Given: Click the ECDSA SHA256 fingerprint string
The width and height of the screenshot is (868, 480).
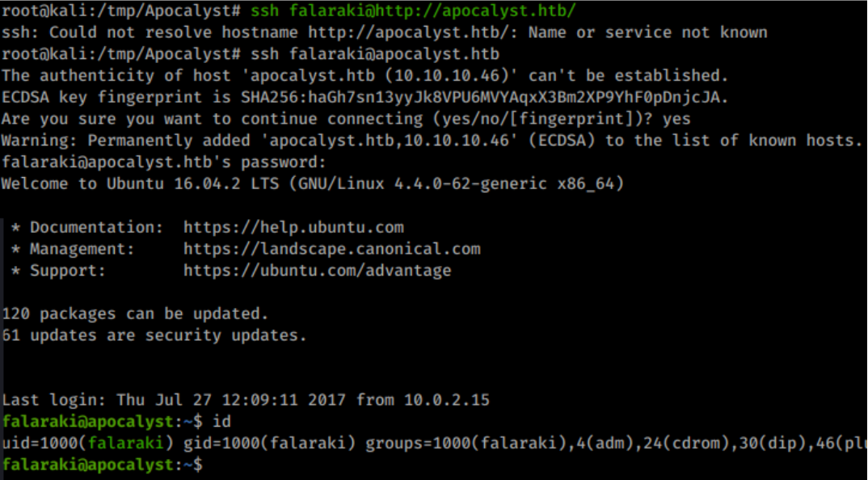Looking at the screenshot, I should (481, 98).
